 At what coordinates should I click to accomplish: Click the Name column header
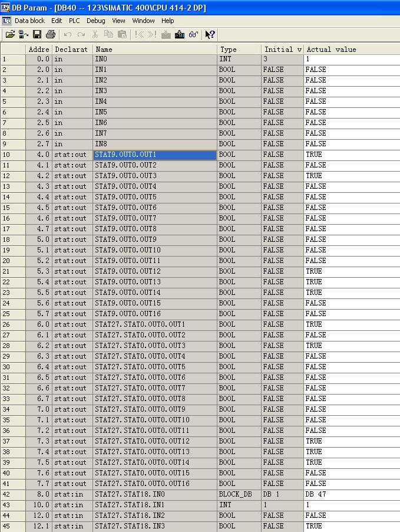point(154,49)
